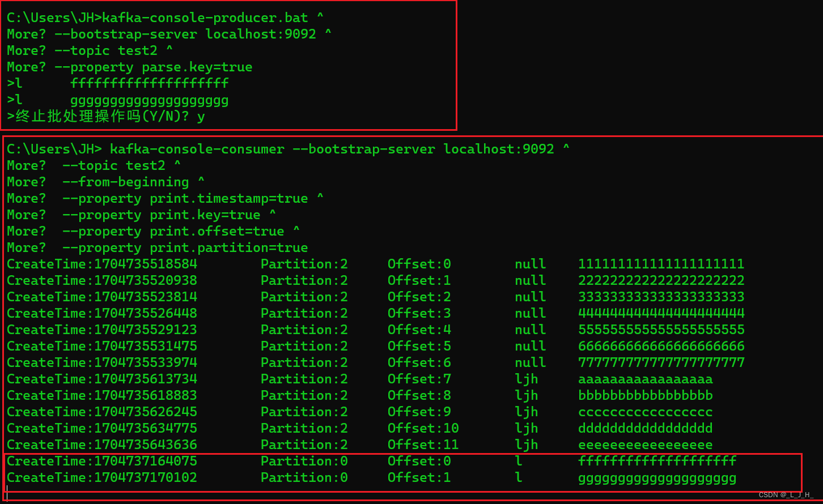This screenshot has width=823, height=504.
Task: Click 'Partition:2' in the eeee row
Action: point(304,445)
